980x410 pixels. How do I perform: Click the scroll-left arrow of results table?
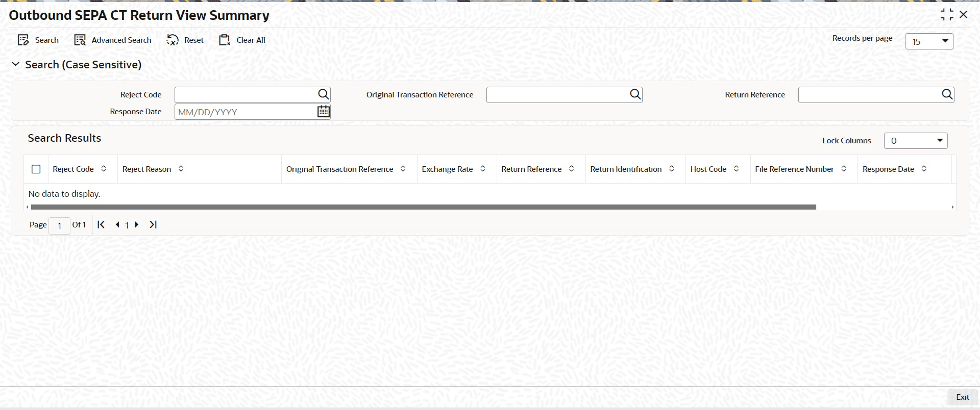[27, 207]
